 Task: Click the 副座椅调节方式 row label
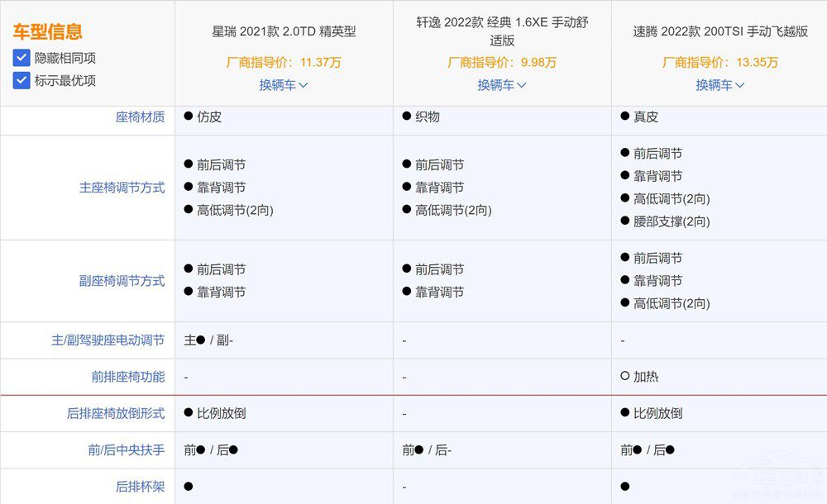point(122,281)
